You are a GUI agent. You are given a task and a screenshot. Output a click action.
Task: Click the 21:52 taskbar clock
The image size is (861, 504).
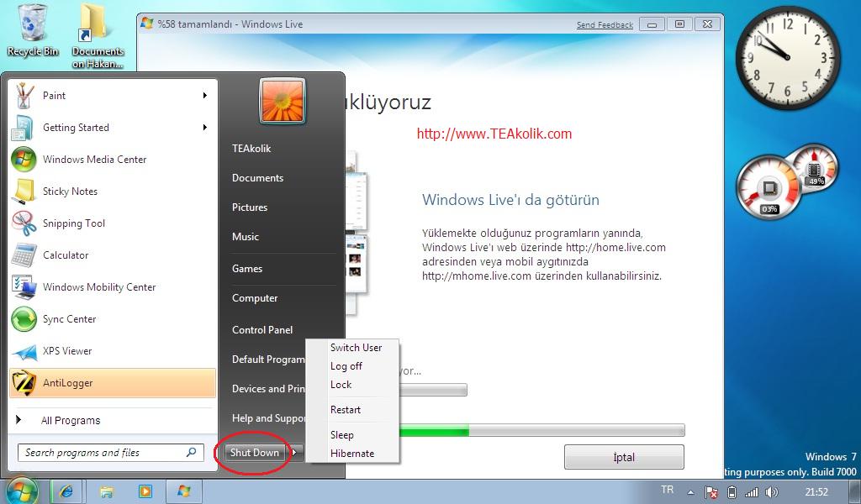tap(816, 492)
